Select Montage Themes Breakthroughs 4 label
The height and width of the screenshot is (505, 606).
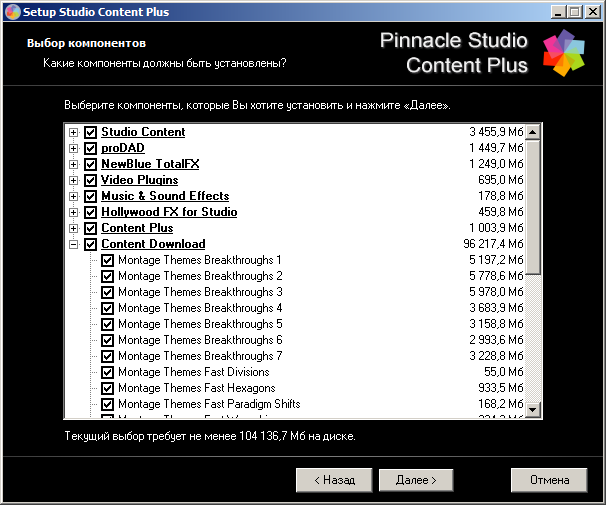[x=200, y=308]
